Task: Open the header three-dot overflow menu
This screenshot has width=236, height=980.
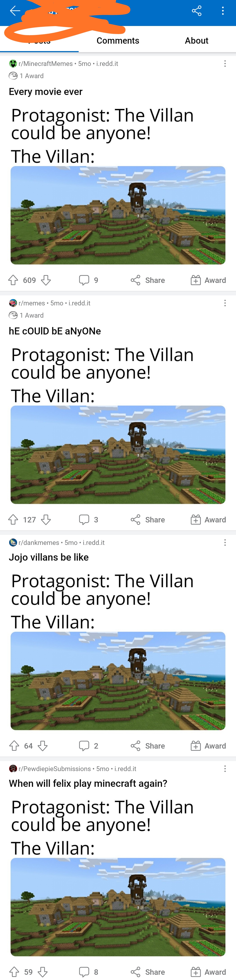Action: point(223,11)
